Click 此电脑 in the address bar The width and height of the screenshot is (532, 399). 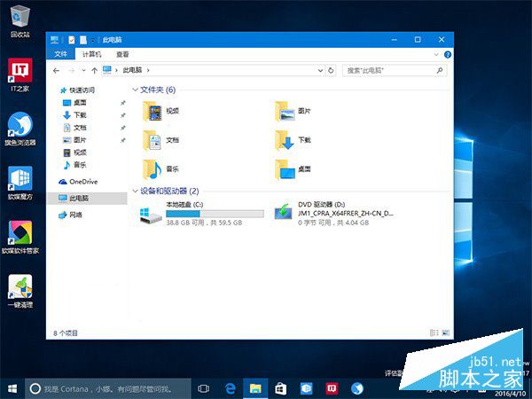132,70
